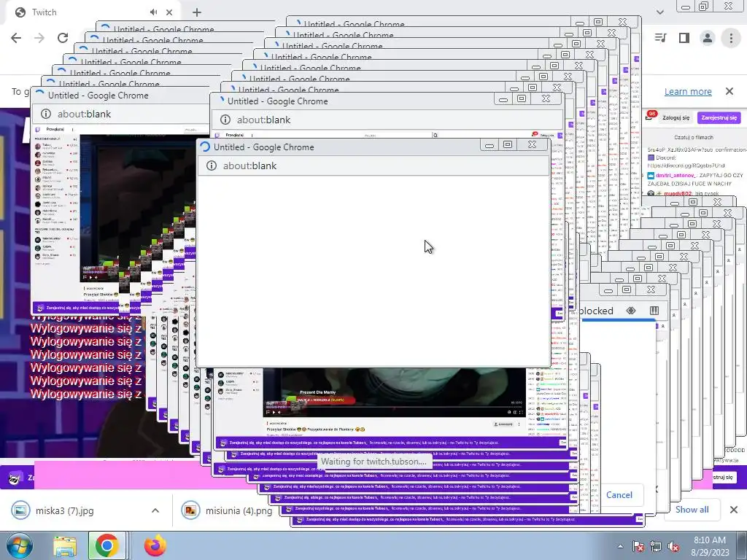Viewport: 747px width, 560px height.
Task: Open the discord.gg invite link in chat
Action: [x=686, y=166]
